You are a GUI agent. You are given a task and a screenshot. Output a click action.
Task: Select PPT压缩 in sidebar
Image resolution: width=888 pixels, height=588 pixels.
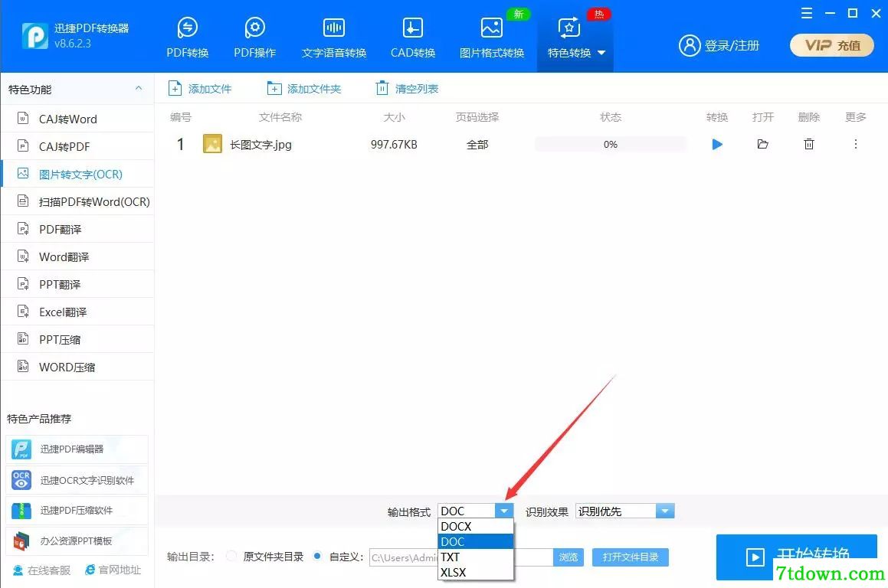tap(77, 340)
